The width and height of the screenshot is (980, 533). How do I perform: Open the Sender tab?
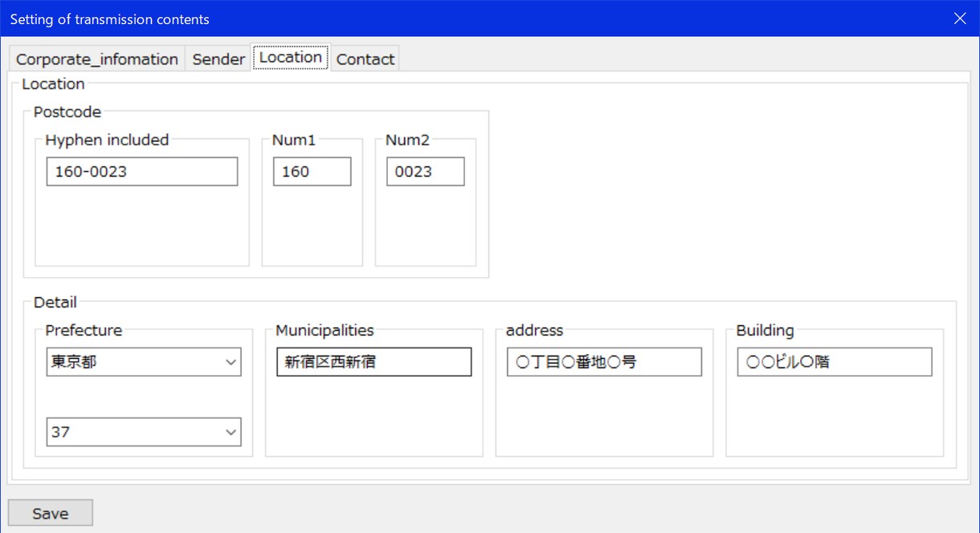(218, 59)
